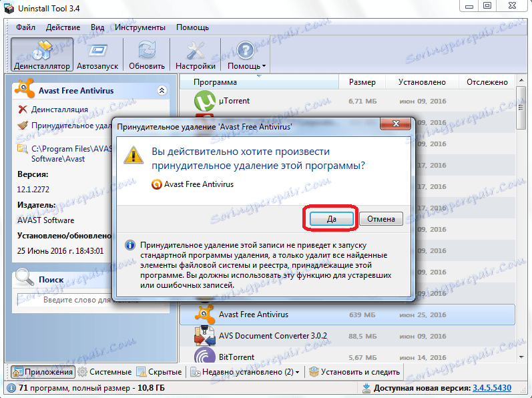Open the Помощь toolbar dropdown
Image resolution: width=532 pixels, height=398 pixels.
[246, 54]
